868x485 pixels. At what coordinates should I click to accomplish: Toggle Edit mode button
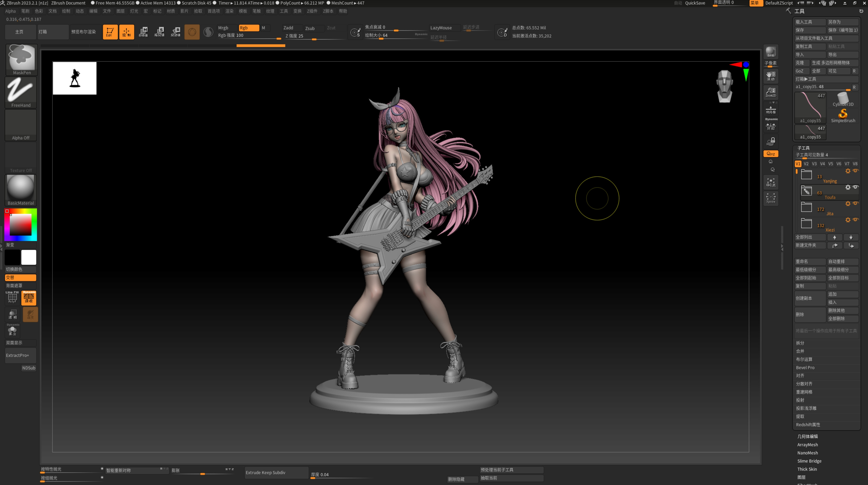click(x=110, y=32)
